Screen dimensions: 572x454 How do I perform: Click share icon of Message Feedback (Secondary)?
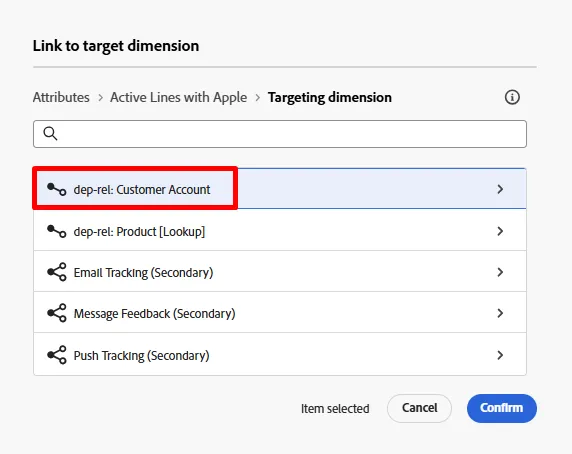(57, 313)
